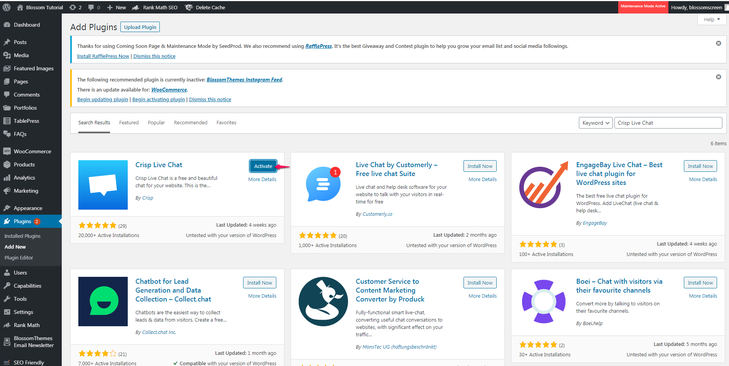Switch to the Featured tab

pyautogui.click(x=129, y=123)
